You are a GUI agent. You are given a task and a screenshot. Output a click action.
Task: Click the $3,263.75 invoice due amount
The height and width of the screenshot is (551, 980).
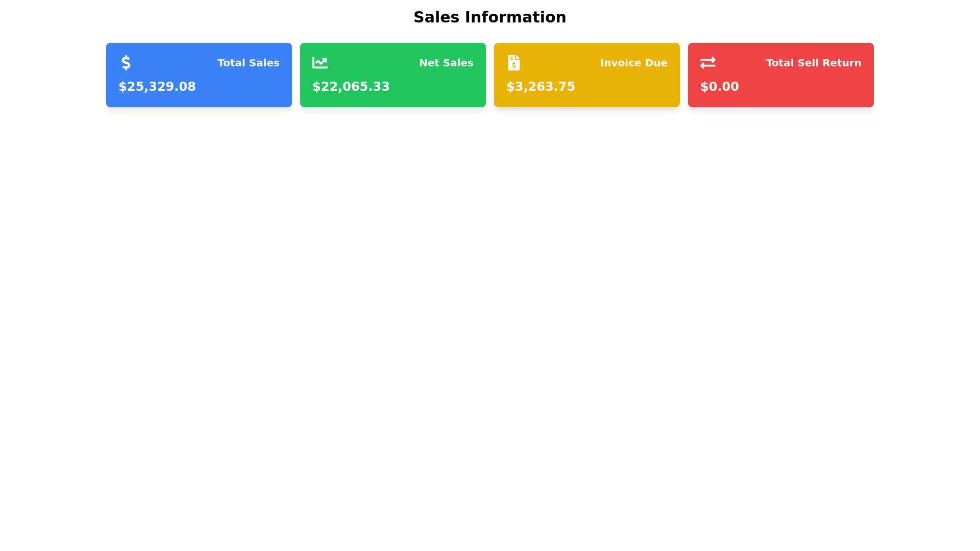(540, 87)
